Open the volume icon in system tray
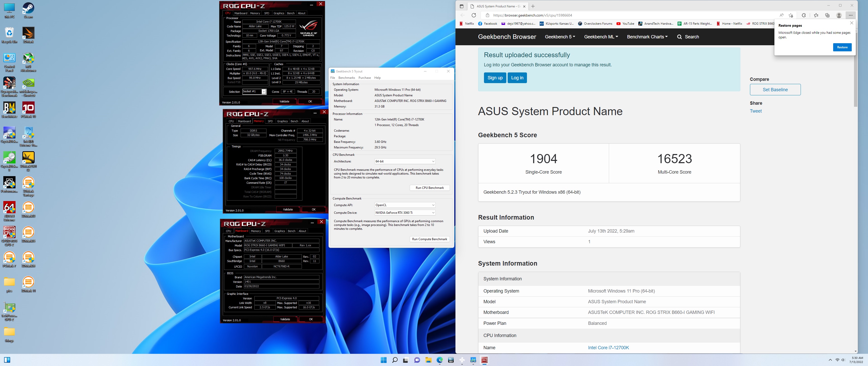Image resolution: width=868 pixels, height=366 pixels. pos(843,360)
